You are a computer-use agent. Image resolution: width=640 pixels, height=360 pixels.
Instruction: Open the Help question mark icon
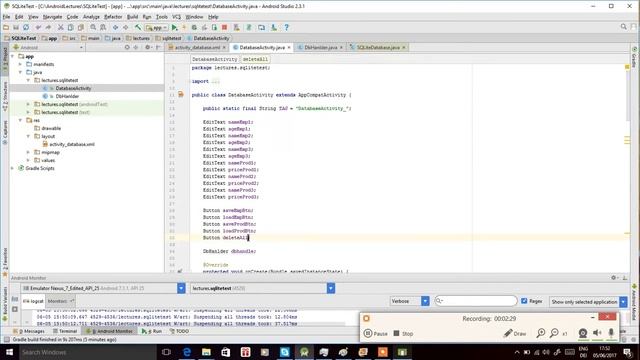pyautogui.click(x=287, y=27)
